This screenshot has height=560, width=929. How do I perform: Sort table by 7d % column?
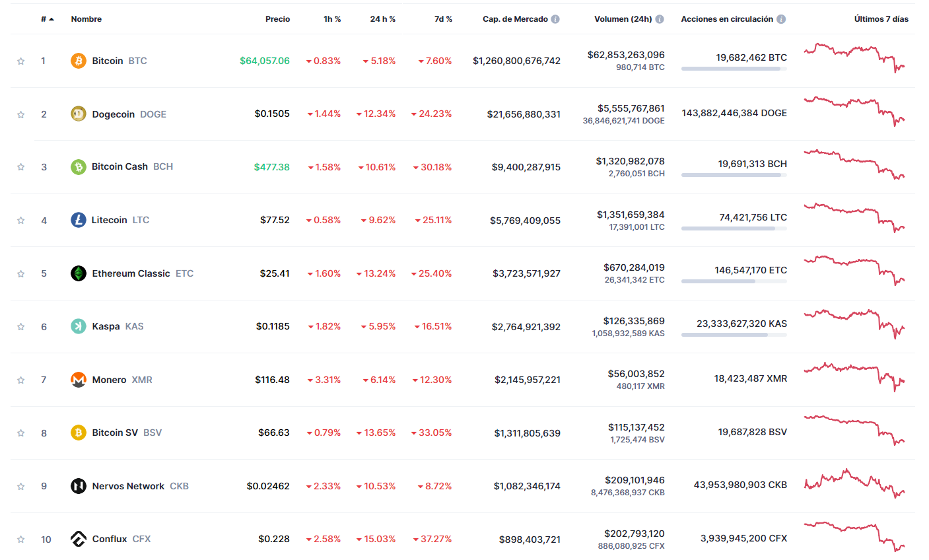click(x=443, y=19)
